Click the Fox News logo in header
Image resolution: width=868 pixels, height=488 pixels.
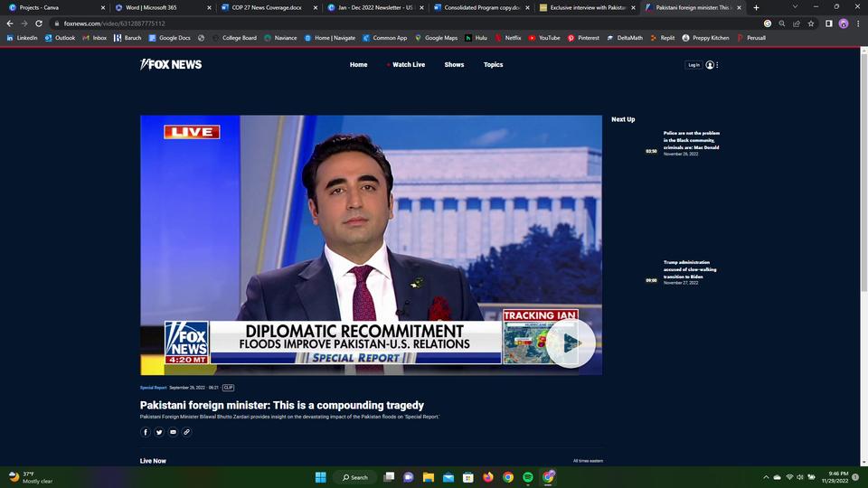(x=171, y=65)
